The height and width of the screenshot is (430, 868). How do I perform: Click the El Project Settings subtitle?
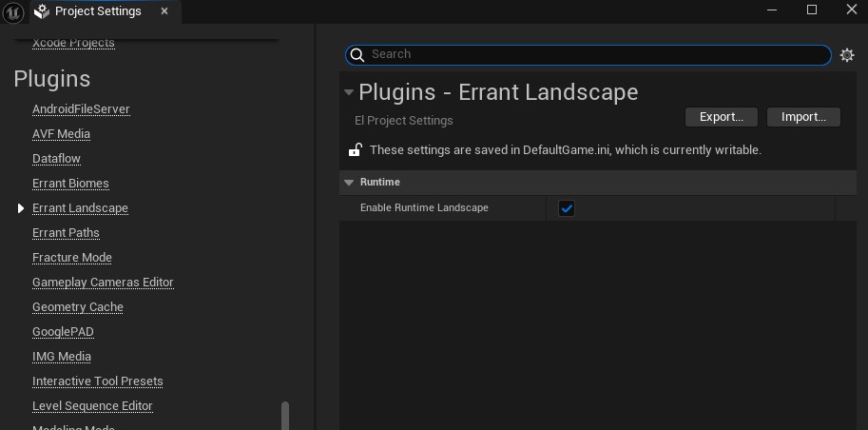[403, 120]
